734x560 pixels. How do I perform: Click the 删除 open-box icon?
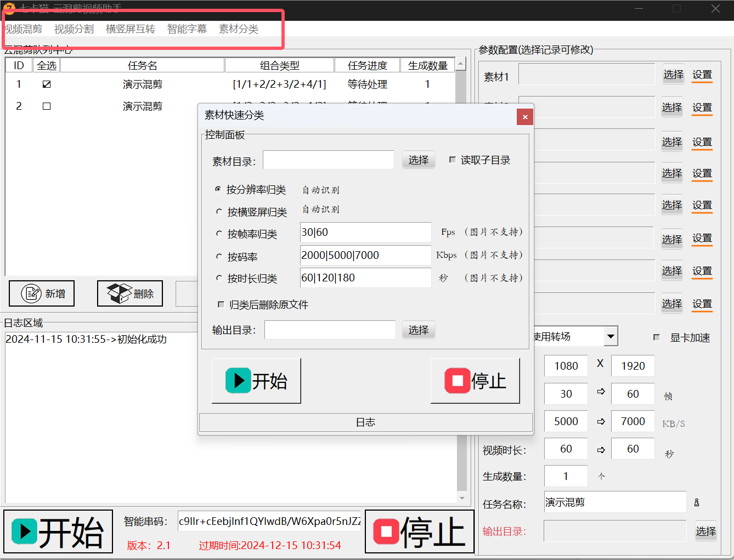[x=119, y=293]
